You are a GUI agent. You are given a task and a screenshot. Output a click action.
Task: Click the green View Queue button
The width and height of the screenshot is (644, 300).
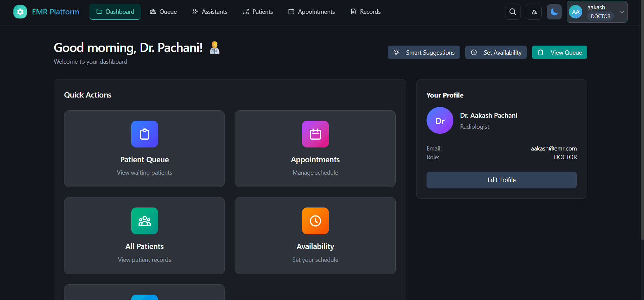[559, 53]
